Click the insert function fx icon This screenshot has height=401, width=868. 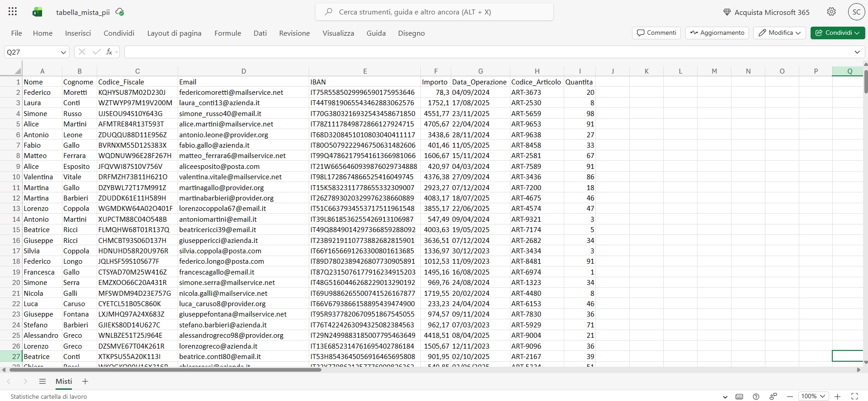point(109,52)
